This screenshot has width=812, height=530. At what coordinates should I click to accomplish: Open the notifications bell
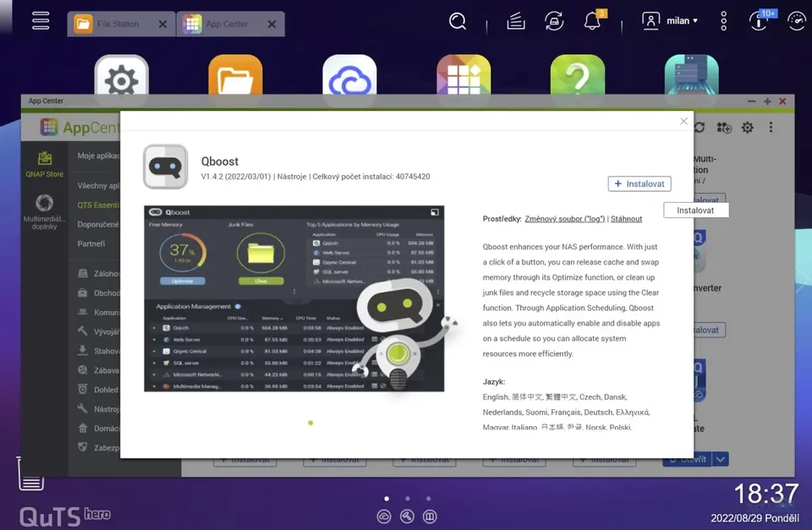[592, 22]
